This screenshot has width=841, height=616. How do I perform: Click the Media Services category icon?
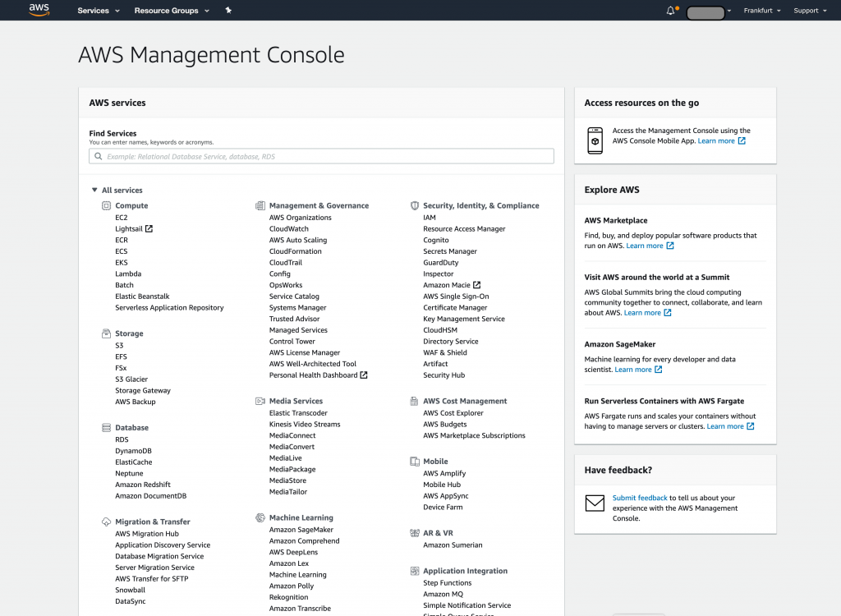(260, 401)
